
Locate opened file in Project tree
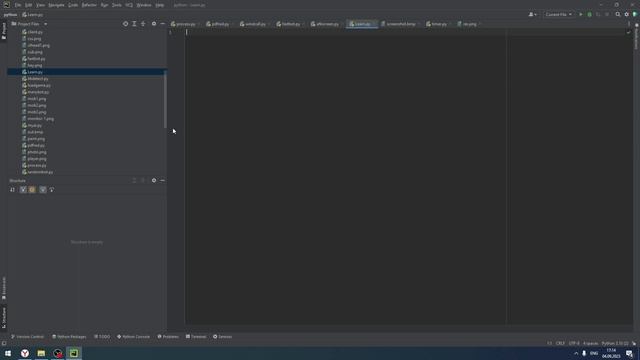point(125,24)
